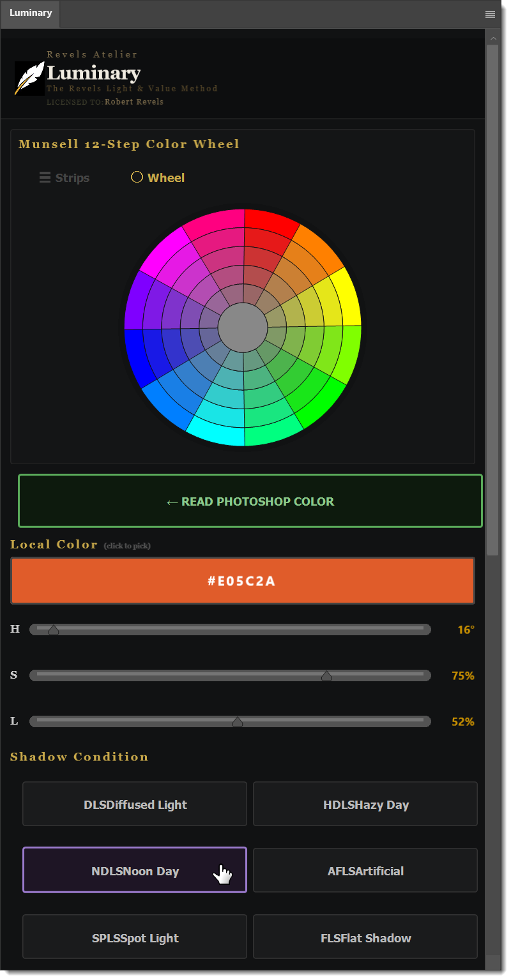Click the panel vertical scrollbar thumb
This screenshot has height=980, width=511.
click(492, 300)
